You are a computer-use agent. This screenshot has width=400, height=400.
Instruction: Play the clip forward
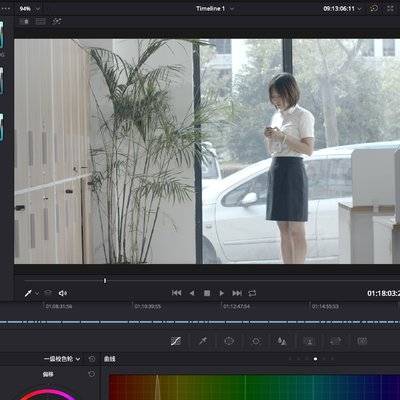pos(221,293)
